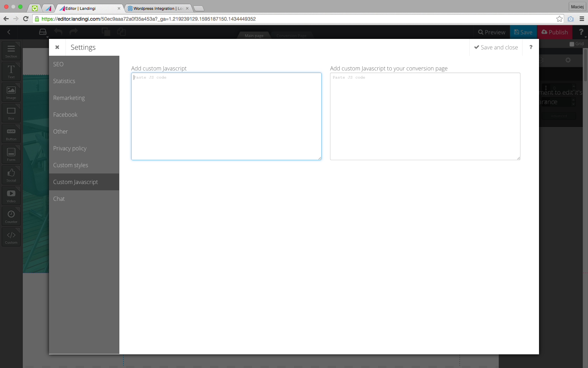
Task: Click the blue Save button
Action: (x=523, y=32)
